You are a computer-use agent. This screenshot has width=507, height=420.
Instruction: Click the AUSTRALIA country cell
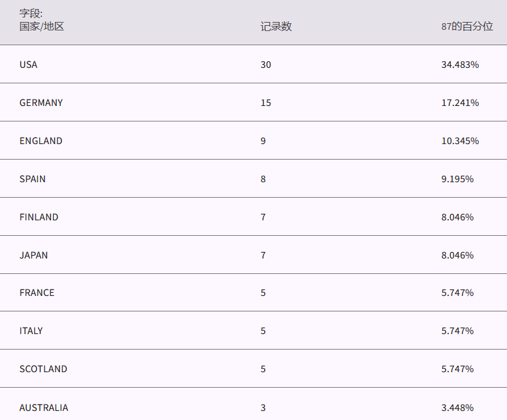pyautogui.click(x=44, y=408)
